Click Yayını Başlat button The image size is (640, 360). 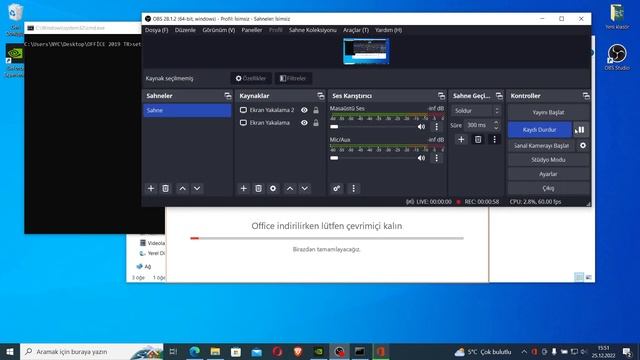[548, 112]
